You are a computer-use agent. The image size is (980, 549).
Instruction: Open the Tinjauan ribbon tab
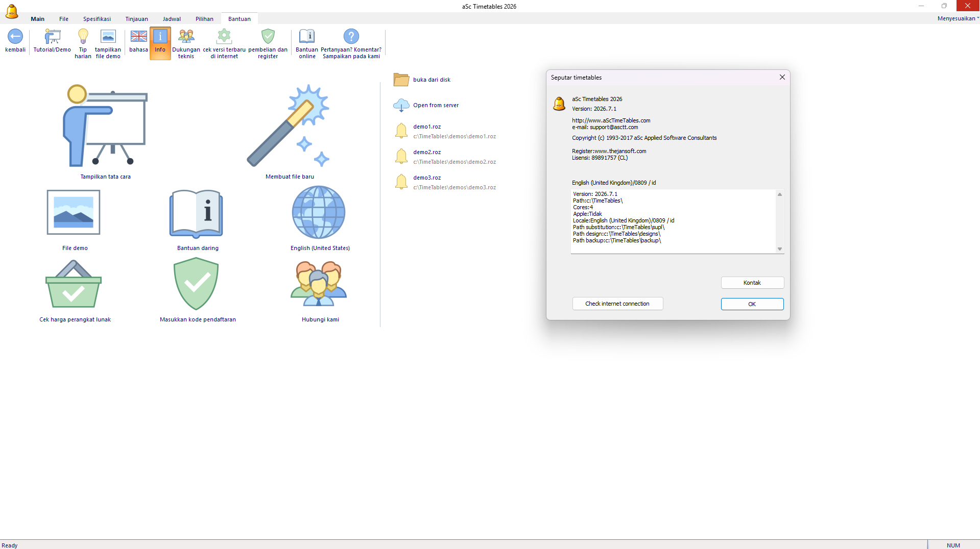[x=137, y=19]
